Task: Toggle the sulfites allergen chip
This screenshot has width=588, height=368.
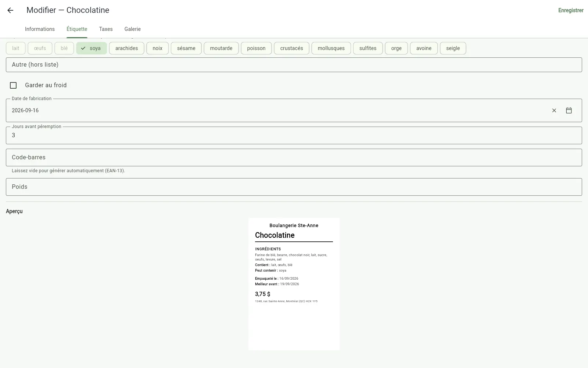Action: [368, 48]
